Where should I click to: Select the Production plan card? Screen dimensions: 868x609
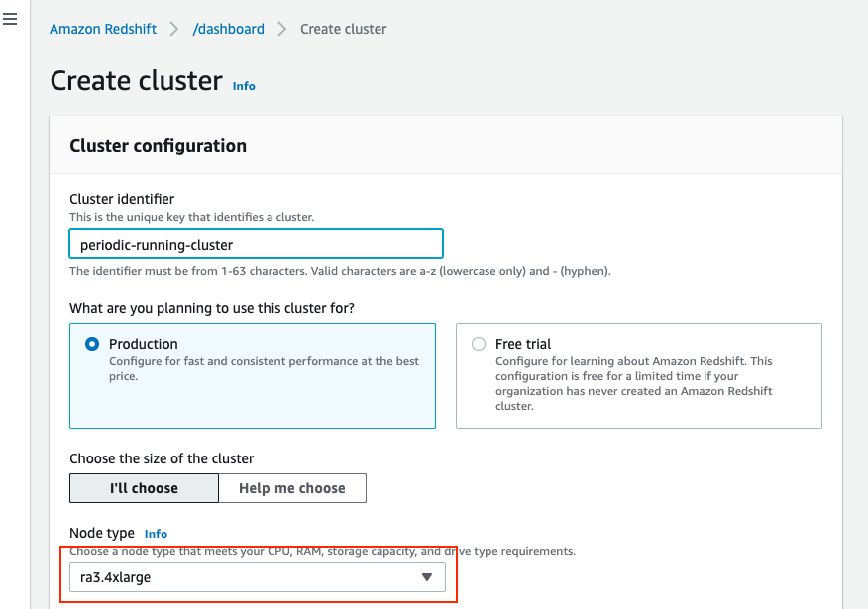(252, 376)
